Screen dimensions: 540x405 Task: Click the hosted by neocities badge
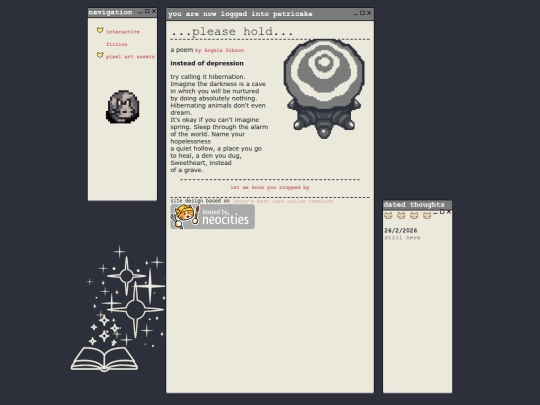coord(212,217)
